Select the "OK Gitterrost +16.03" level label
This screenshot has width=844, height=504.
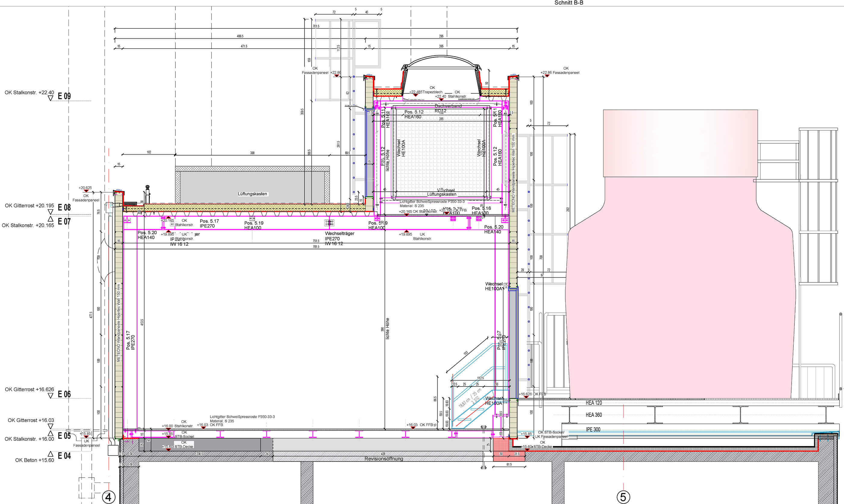click(31, 420)
